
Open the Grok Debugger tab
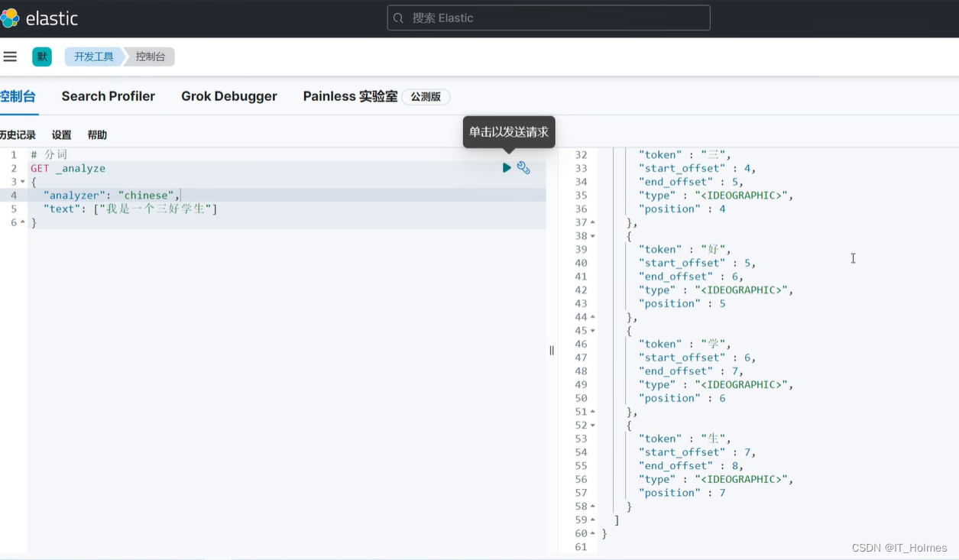[x=229, y=96]
